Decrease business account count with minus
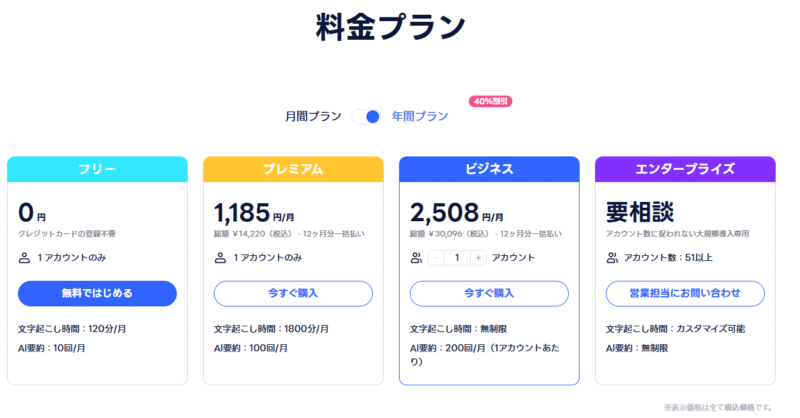Image resolution: width=800 pixels, height=418 pixels. 437,258
